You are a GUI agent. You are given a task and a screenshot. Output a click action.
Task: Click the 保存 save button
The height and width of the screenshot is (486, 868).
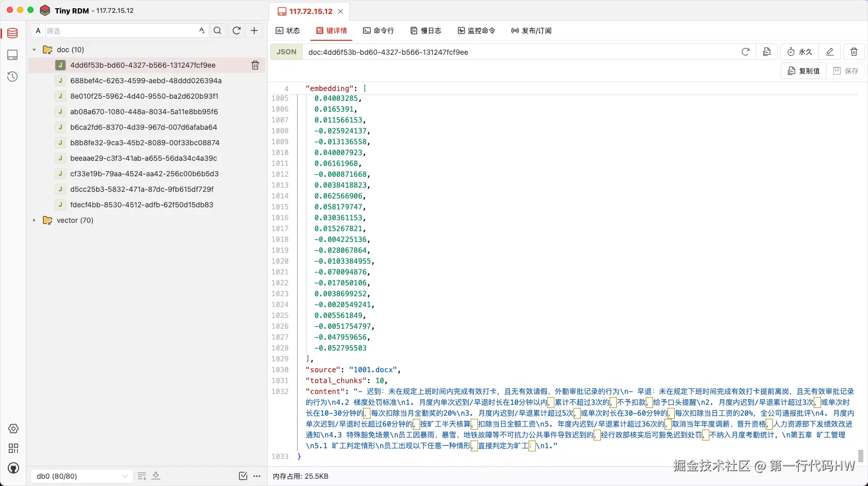846,71
